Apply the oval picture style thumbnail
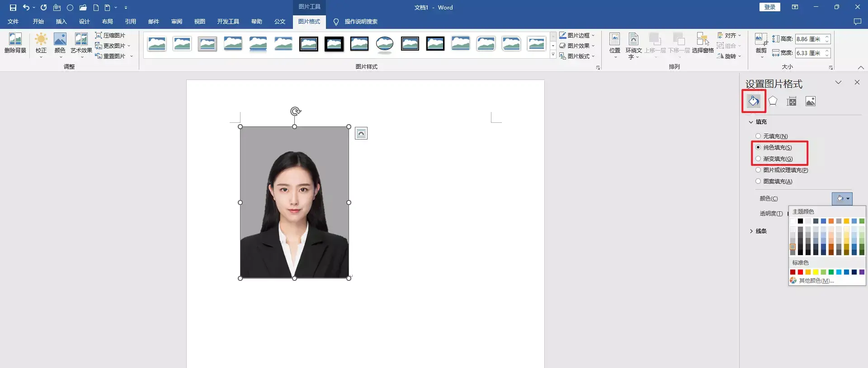The image size is (868, 368). (x=384, y=44)
